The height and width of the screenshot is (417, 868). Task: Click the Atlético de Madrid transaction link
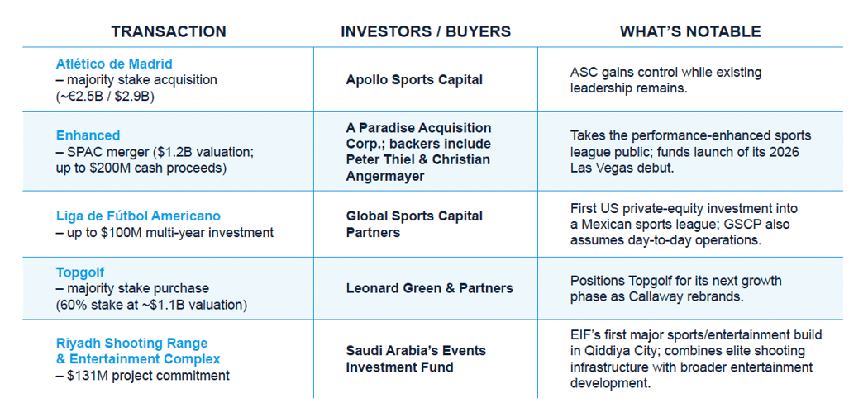pos(114,64)
